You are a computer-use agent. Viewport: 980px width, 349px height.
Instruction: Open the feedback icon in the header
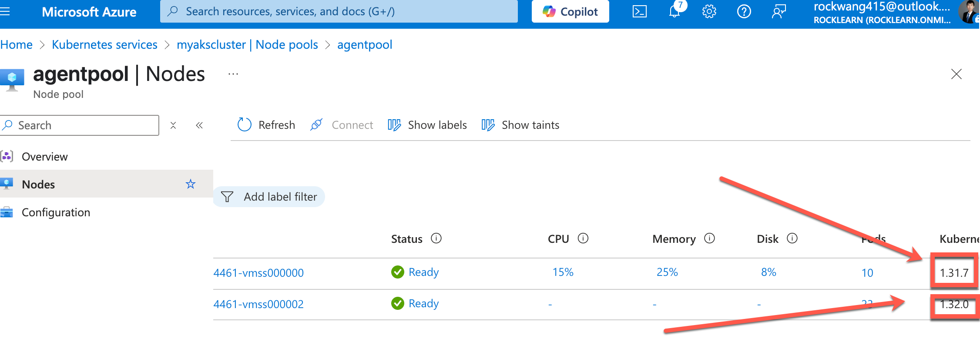pos(779,11)
